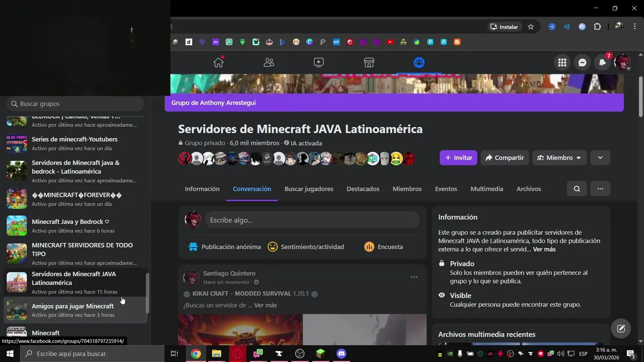Image resolution: width=644 pixels, height=362 pixels.
Task: Open Messenger chats icon
Action: (x=582, y=62)
